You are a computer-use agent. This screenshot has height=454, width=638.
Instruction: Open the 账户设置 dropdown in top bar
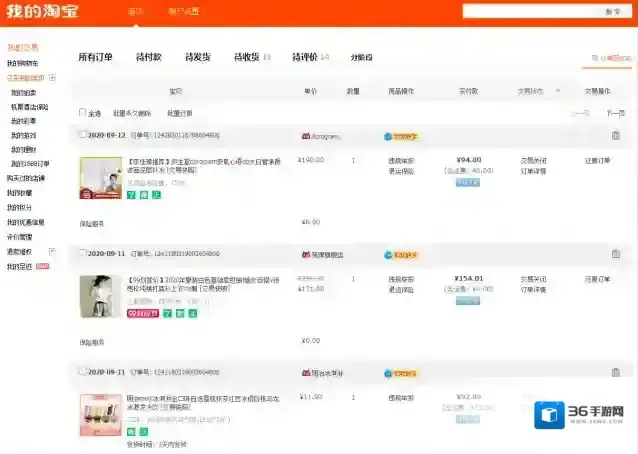[x=186, y=11]
